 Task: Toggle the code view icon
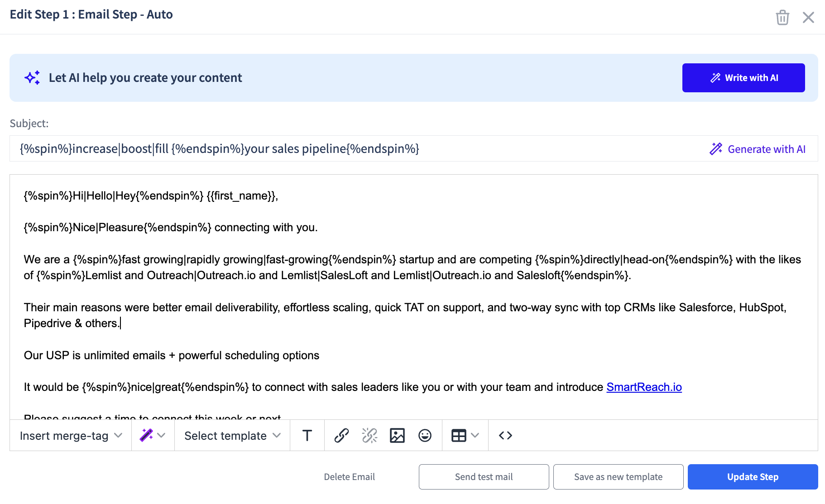[x=505, y=435]
